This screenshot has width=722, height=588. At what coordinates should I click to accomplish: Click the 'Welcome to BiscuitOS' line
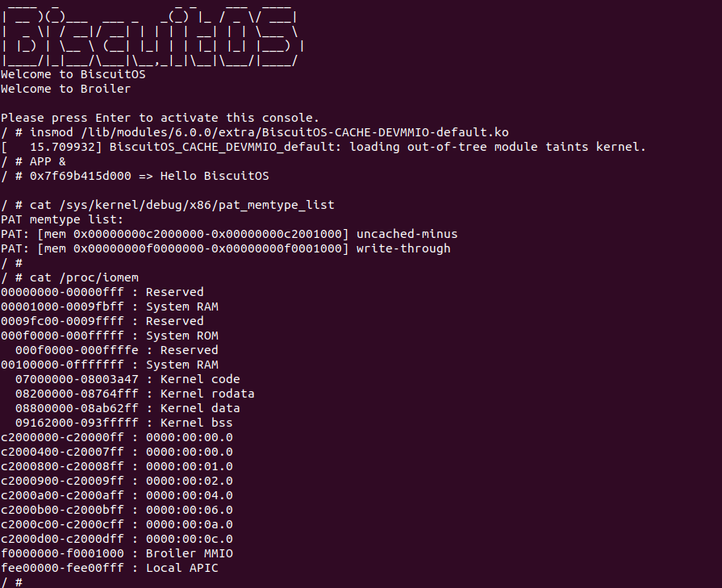(73, 74)
